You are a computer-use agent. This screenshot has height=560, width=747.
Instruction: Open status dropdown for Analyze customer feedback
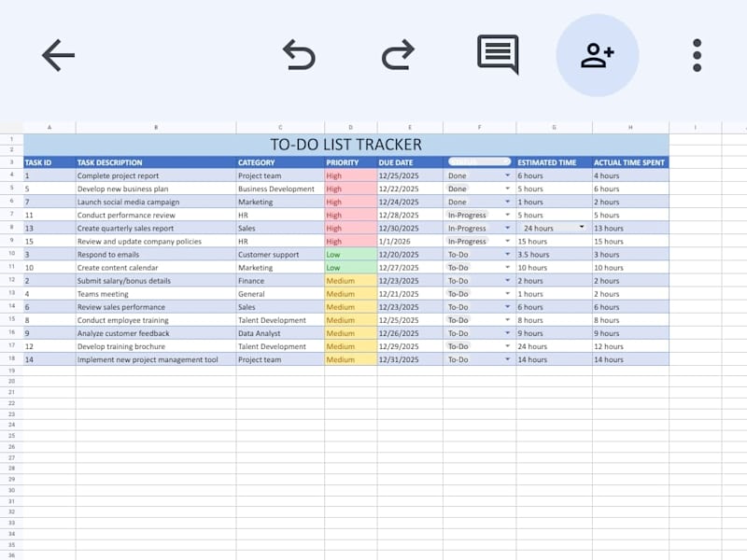point(507,333)
